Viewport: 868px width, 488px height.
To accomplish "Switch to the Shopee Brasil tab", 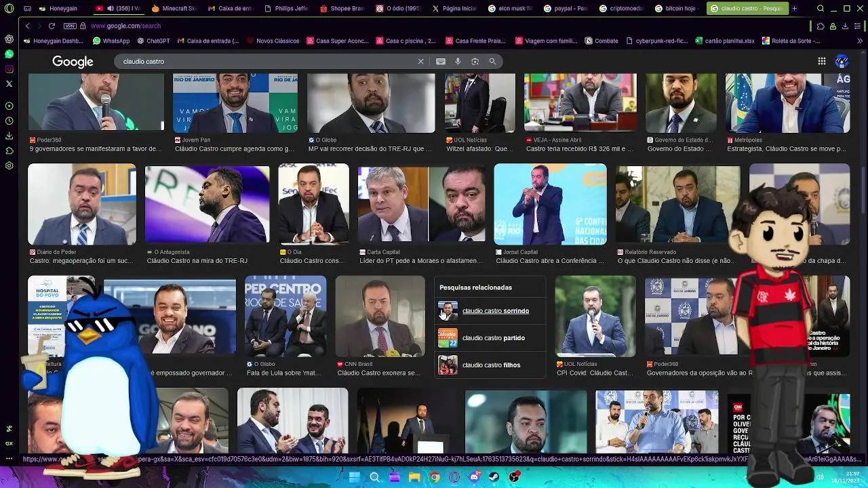I will [x=342, y=9].
